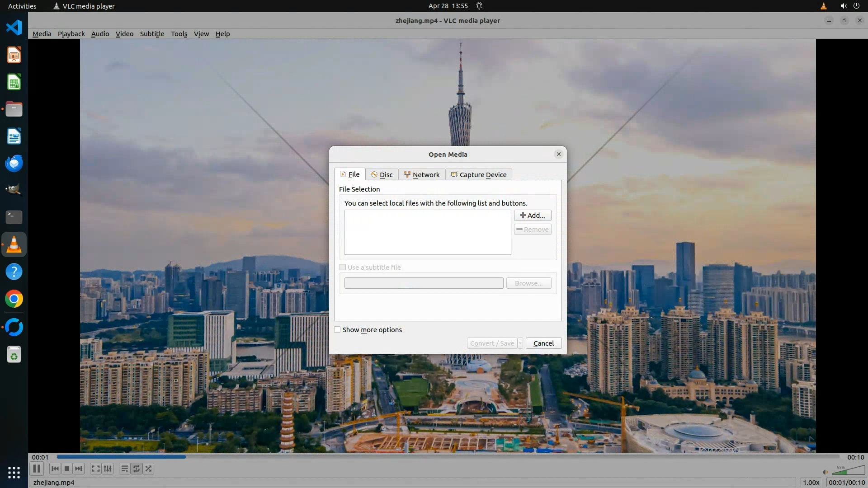The image size is (868, 488).
Task: Toggle fullscreen video mode
Action: [95, 469]
